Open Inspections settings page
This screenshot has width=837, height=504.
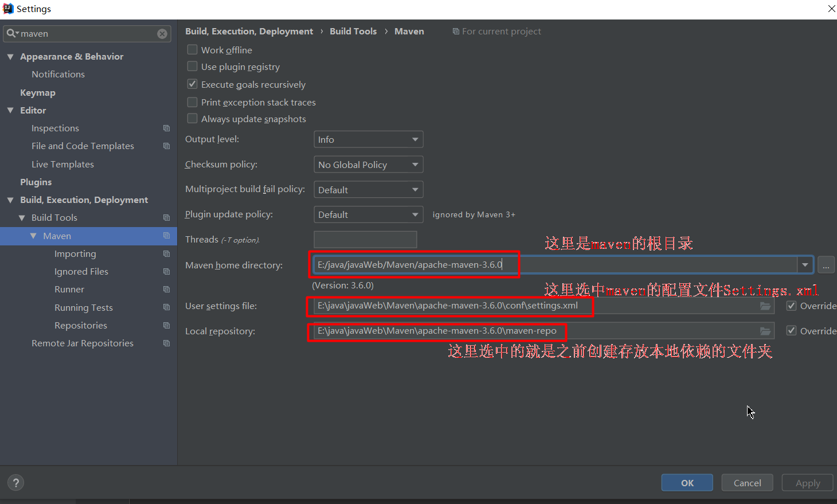[55, 128]
